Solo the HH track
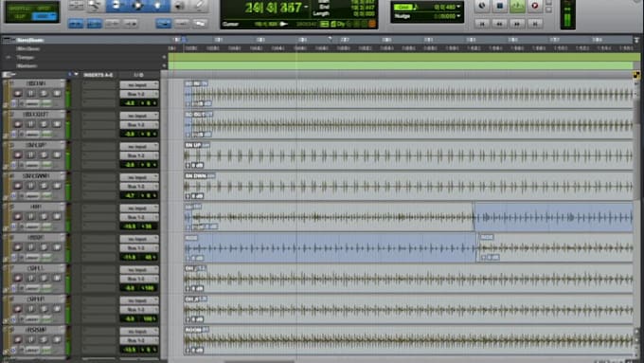Viewport: 644px width, 363px height. [44, 217]
